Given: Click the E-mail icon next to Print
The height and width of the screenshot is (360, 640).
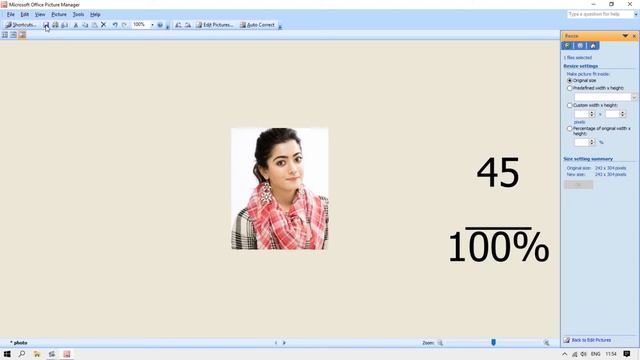Looking at the screenshot, I should (64, 25).
